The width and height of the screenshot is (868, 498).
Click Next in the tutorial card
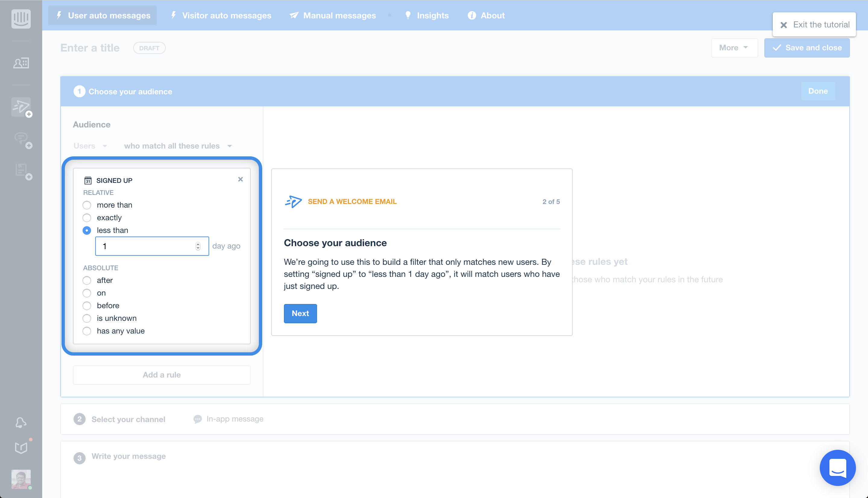(300, 313)
